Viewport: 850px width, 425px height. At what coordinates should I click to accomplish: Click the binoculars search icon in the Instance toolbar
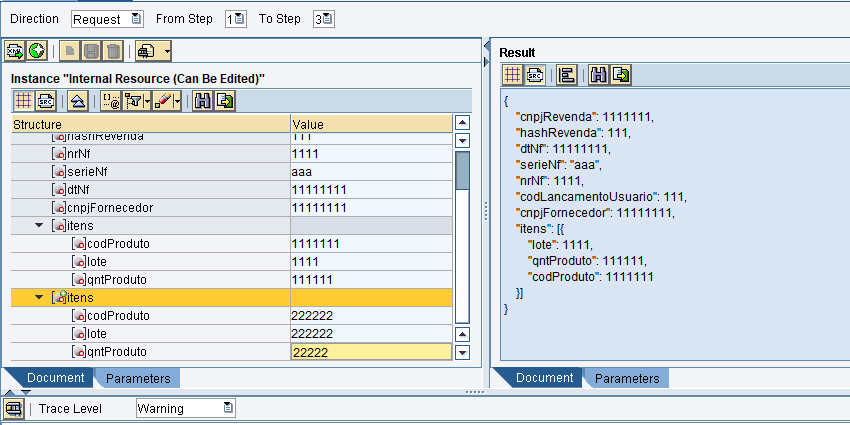coord(203,100)
